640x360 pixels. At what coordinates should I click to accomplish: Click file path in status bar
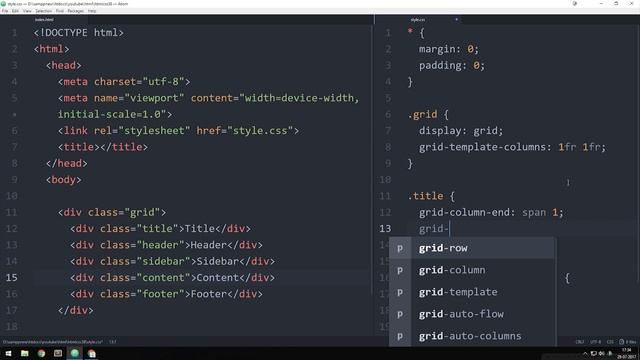click(x=53, y=342)
